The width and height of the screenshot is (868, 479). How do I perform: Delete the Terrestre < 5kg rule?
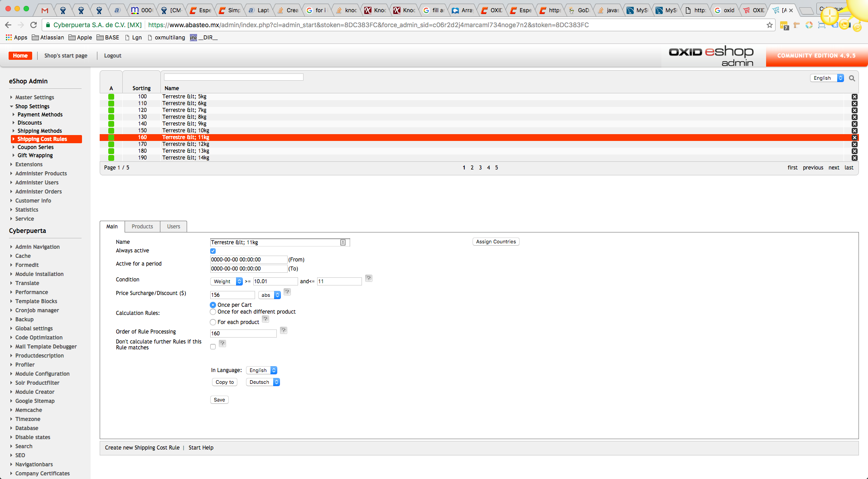[x=854, y=97]
